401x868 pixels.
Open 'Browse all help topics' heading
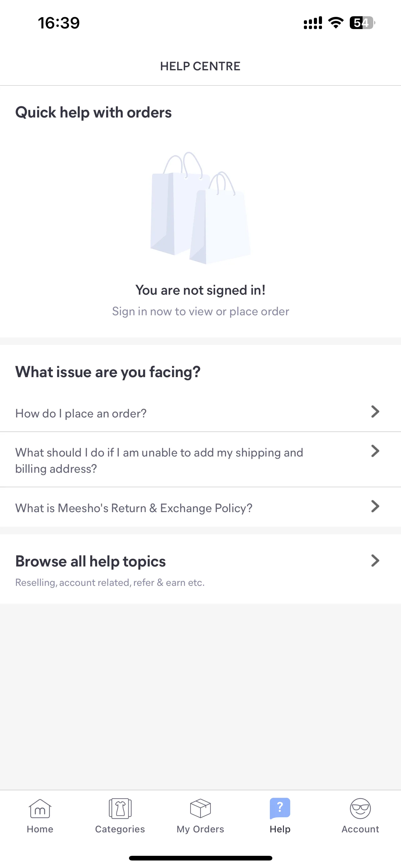click(x=91, y=561)
